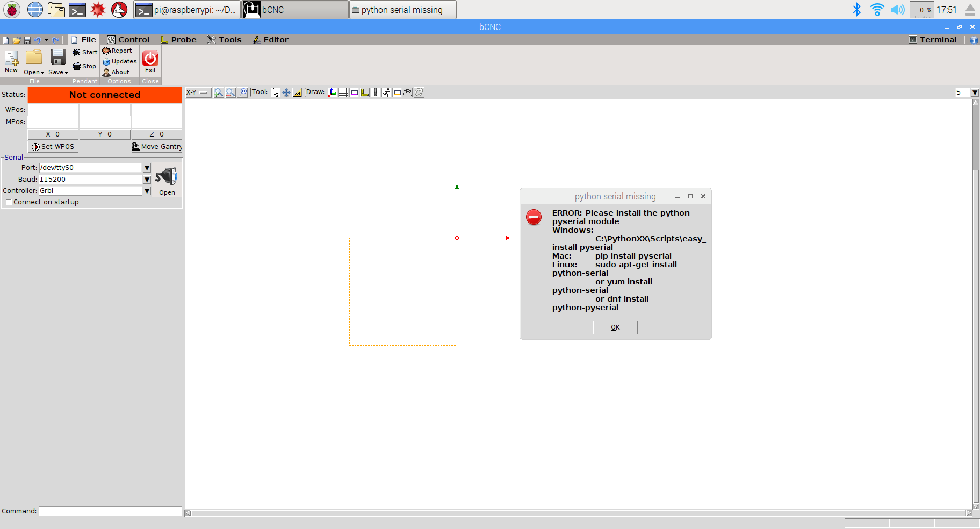
Task: Click the large Open folder icon
Action: pyautogui.click(x=34, y=57)
